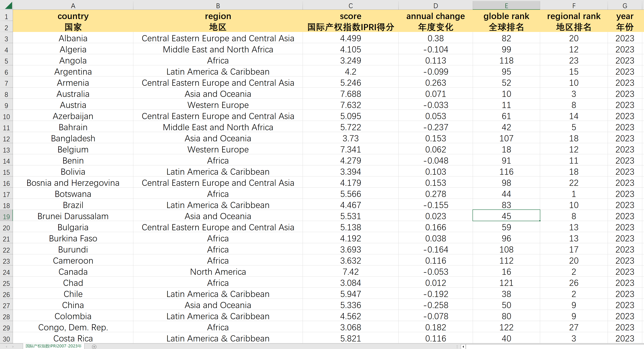Select Canada's North America region cell

point(218,272)
